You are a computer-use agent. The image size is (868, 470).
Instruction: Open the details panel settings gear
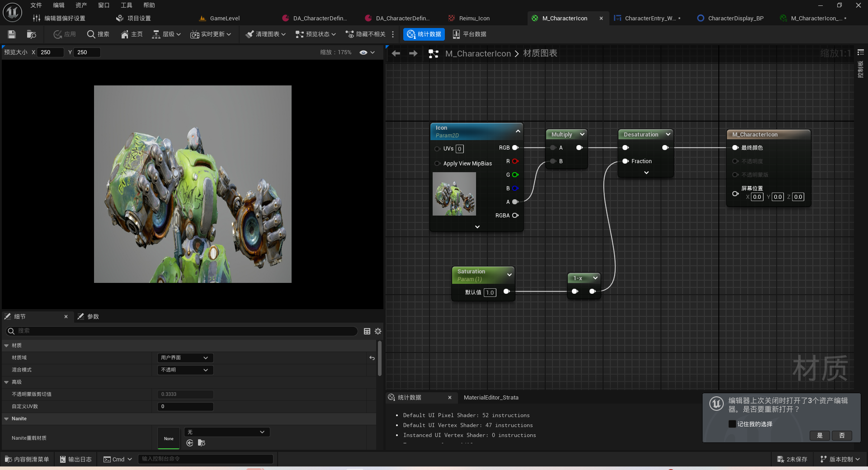coord(378,331)
